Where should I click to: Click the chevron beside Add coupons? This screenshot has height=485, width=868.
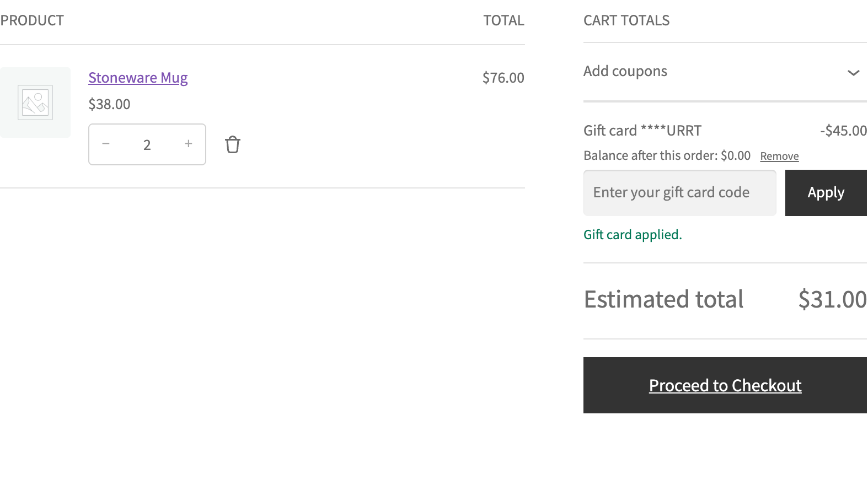point(854,73)
